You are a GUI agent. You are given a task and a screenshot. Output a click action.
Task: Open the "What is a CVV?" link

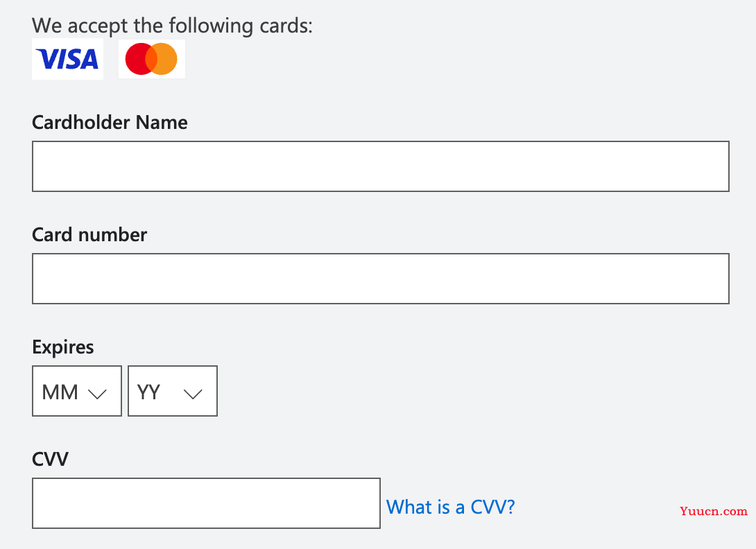[x=451, y=507]
